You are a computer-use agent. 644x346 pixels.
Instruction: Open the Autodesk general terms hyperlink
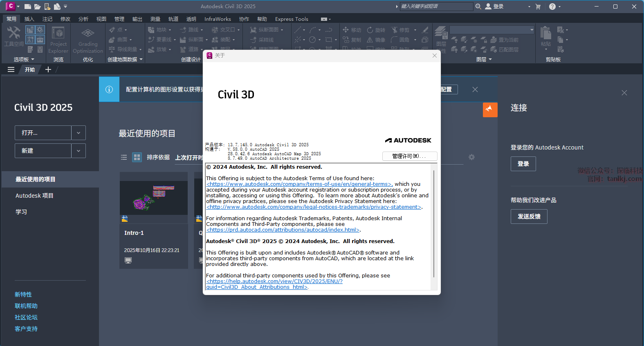[299, 184]
